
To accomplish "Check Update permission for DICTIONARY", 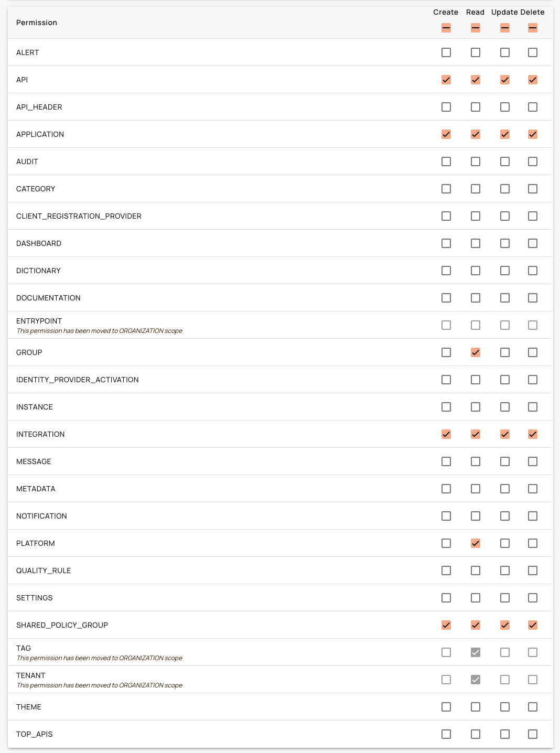I will (505, 271).
